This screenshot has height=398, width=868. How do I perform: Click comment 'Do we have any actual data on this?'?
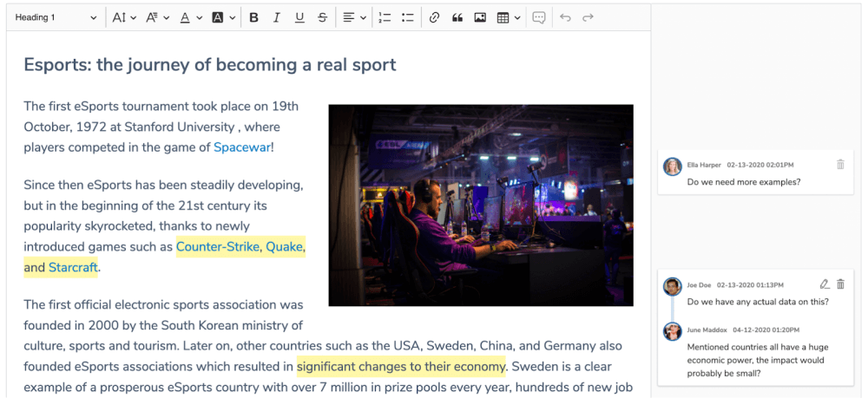758,302
